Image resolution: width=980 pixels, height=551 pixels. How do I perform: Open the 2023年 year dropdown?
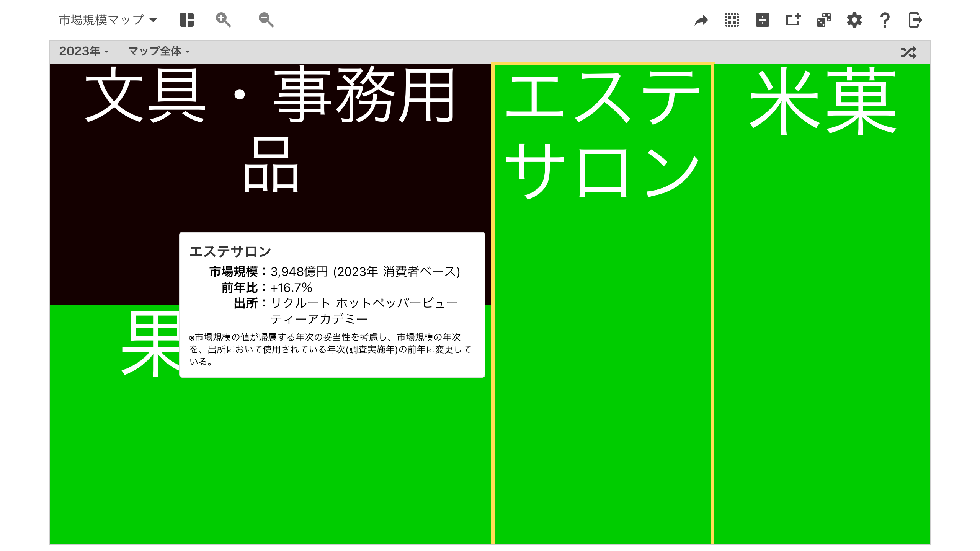coord(83,51)
